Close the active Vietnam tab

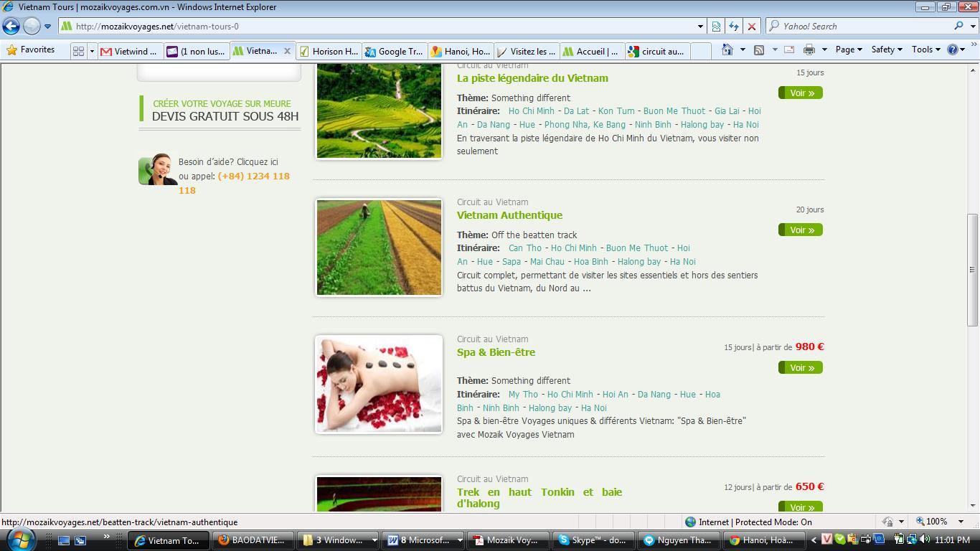[287, 51]
